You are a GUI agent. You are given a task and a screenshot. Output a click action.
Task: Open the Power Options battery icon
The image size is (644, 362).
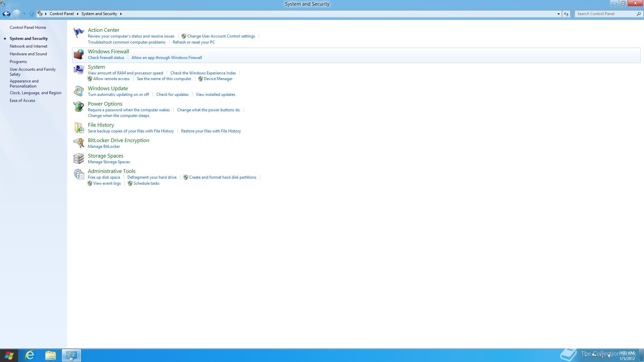[x=78, y=107]
